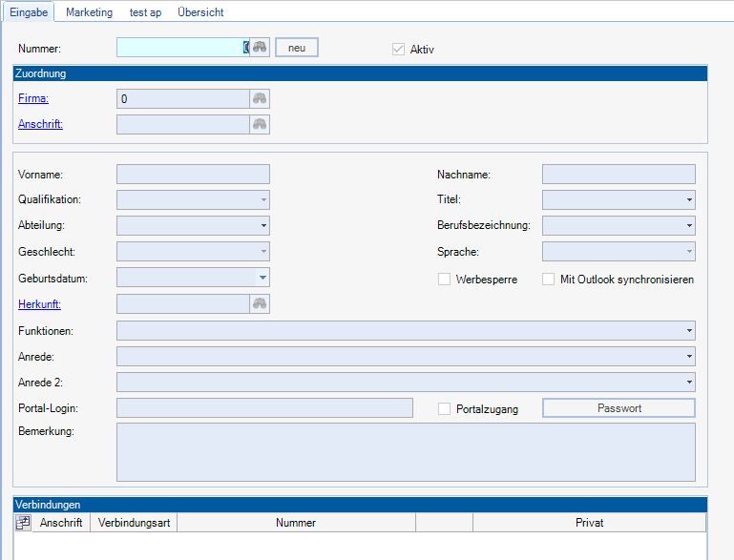Image resolution: width=734 pixels, height=560 pixels.
Task: Click binoculars lookup icon beside Herkunft field
Action: 260,303
